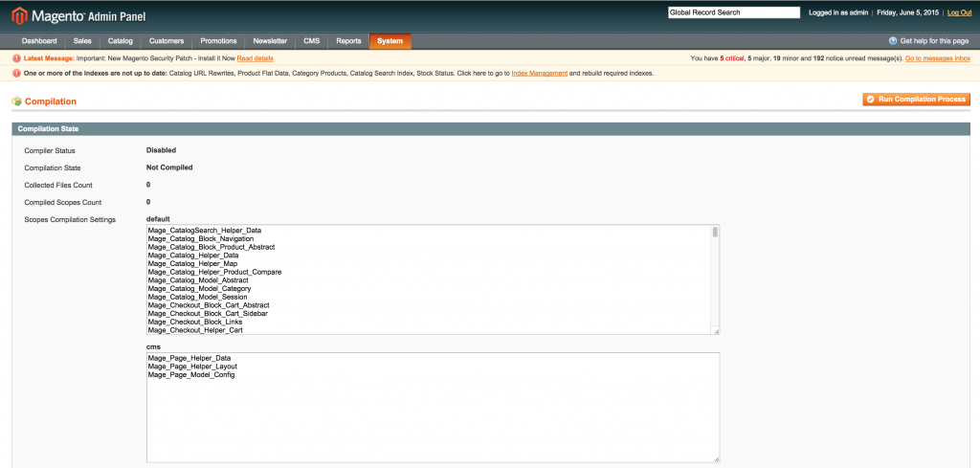Open the Reports menu
Screen dimensions: 980x468
click(348, 41)
